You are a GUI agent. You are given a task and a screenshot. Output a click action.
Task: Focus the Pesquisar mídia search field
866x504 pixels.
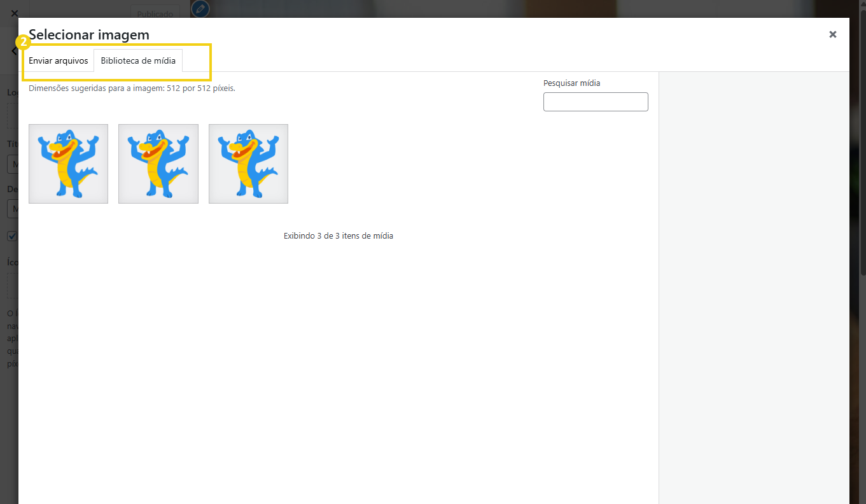(x=595, y=102)
